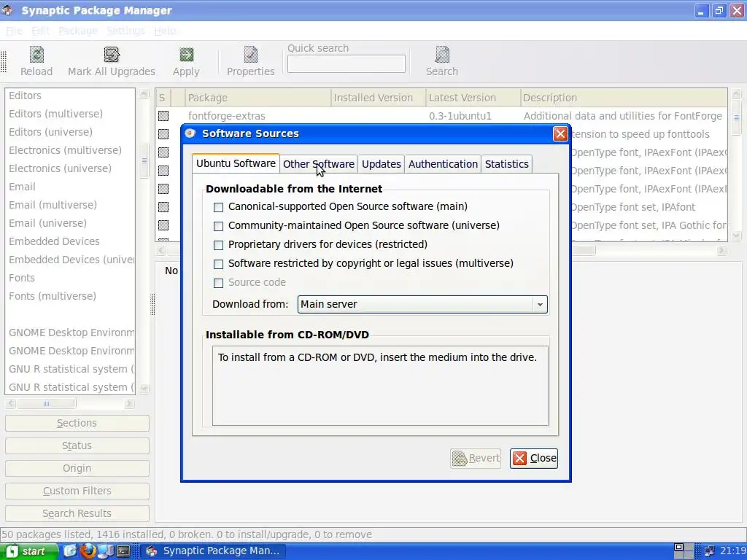Click the Package column header
Image resolution: width=747 pixels, height=560 pixels.
pyautogui.click(x=258, y=98)
